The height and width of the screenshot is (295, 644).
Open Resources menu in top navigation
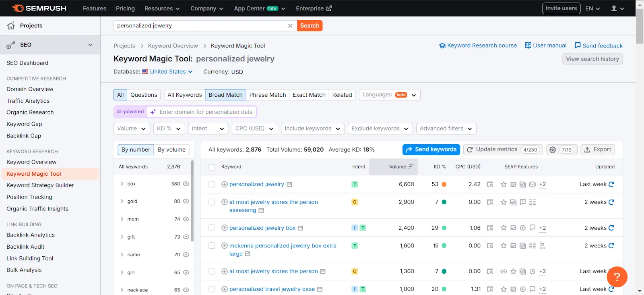pyautogui.click(x=162, y=8)
